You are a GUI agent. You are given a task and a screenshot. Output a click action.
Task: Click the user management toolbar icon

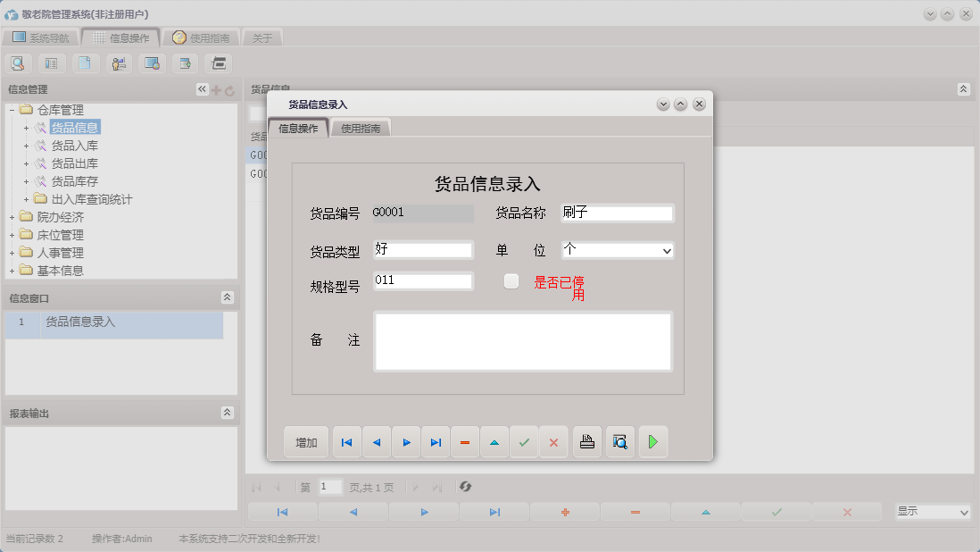pyautogui.click(x=119, y=63)
